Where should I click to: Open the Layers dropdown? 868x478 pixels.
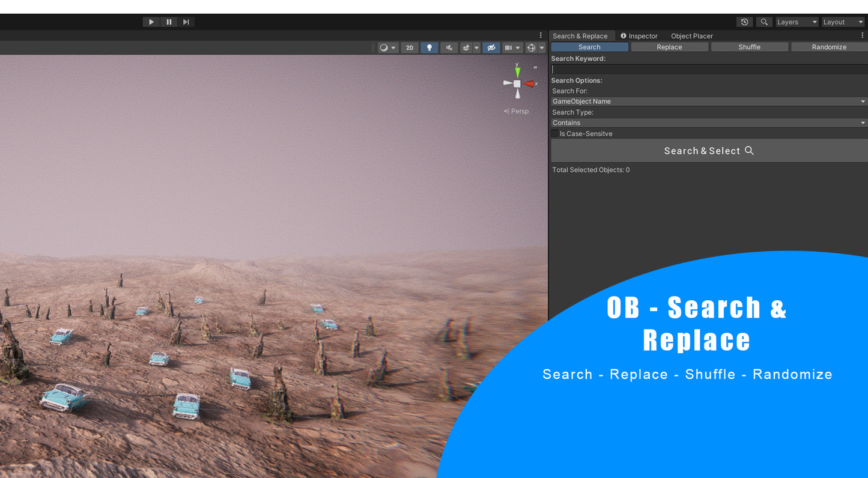[797, 22]
